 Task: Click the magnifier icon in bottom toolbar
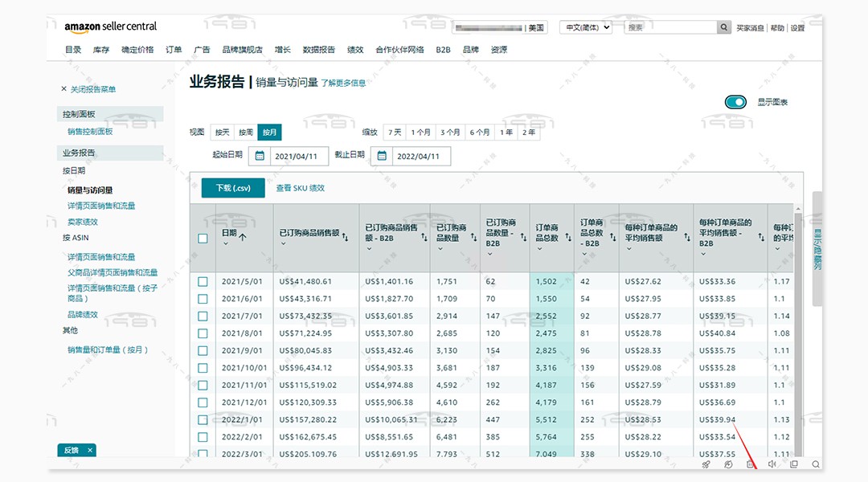pos(816,464)
